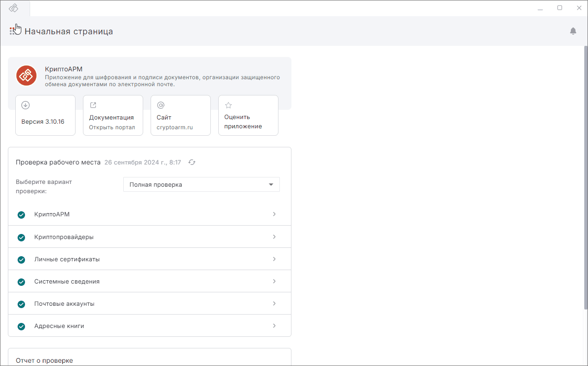Open the apps grid menu icon
Screen dimensions: 588x366
12,31
